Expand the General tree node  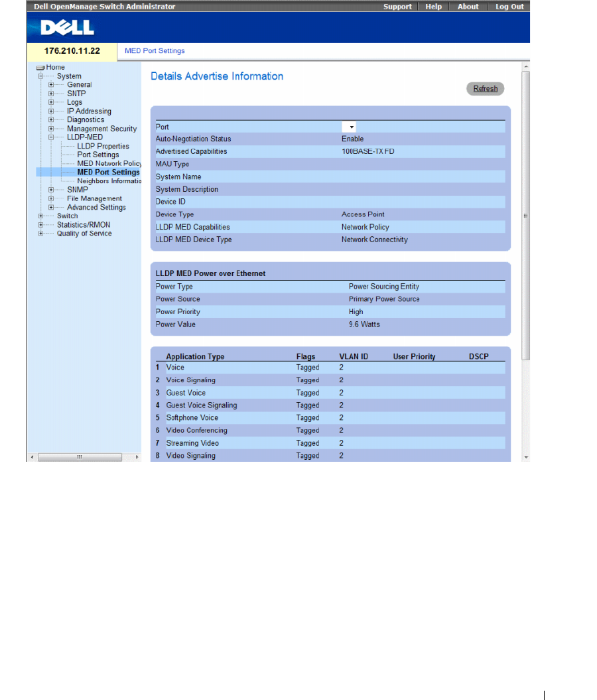tap(51, 85)
